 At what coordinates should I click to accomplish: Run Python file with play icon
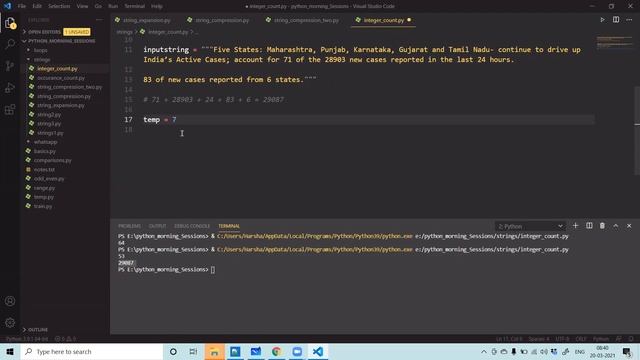[602, 20]
